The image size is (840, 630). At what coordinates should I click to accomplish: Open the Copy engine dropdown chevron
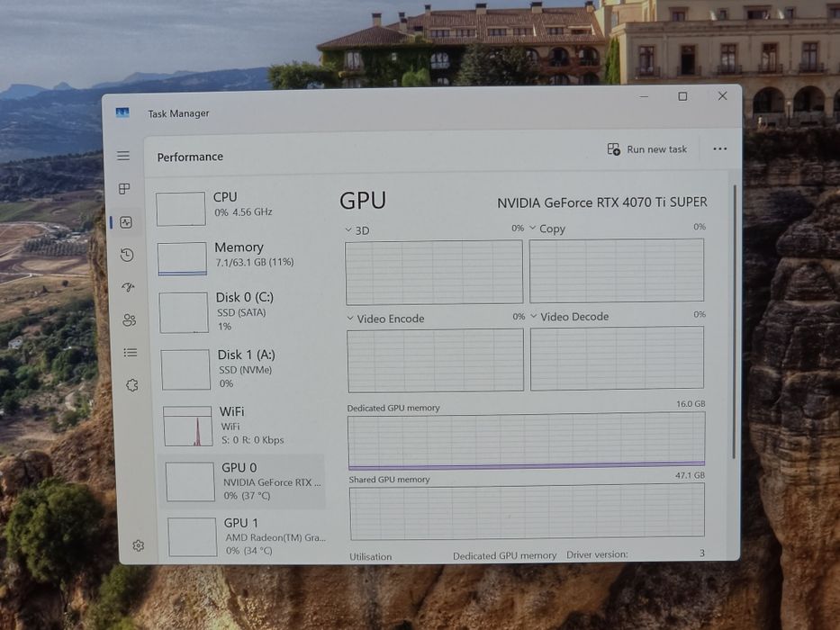click(532, 228)
